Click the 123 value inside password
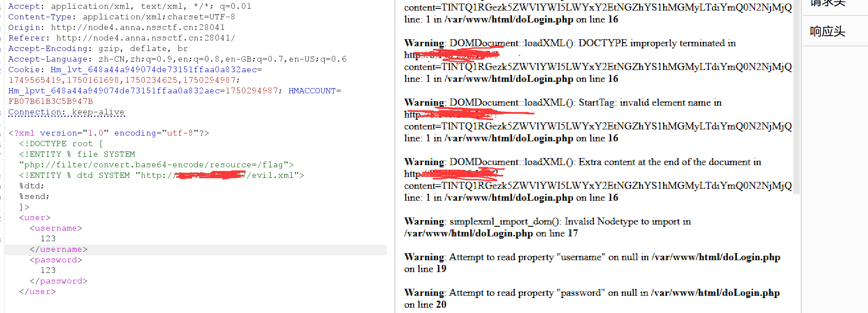Screen dimensions: 868x313 click(x=48, y=270)
